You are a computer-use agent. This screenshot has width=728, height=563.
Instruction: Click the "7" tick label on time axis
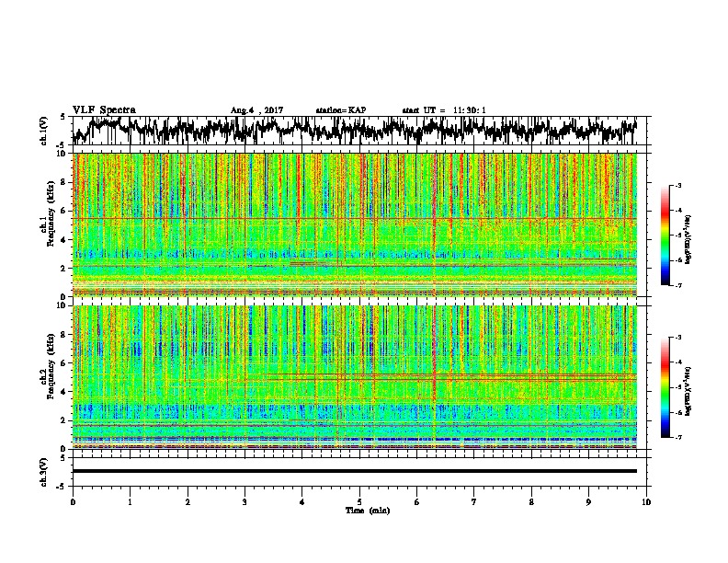tap(474, 502)
